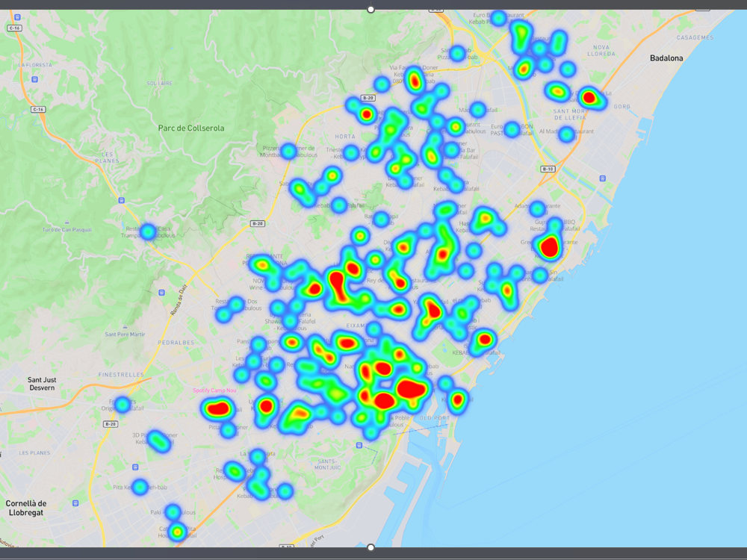Screen dimensions: 747x560
Task: Click the OLD PORT label
Action: 434,418
